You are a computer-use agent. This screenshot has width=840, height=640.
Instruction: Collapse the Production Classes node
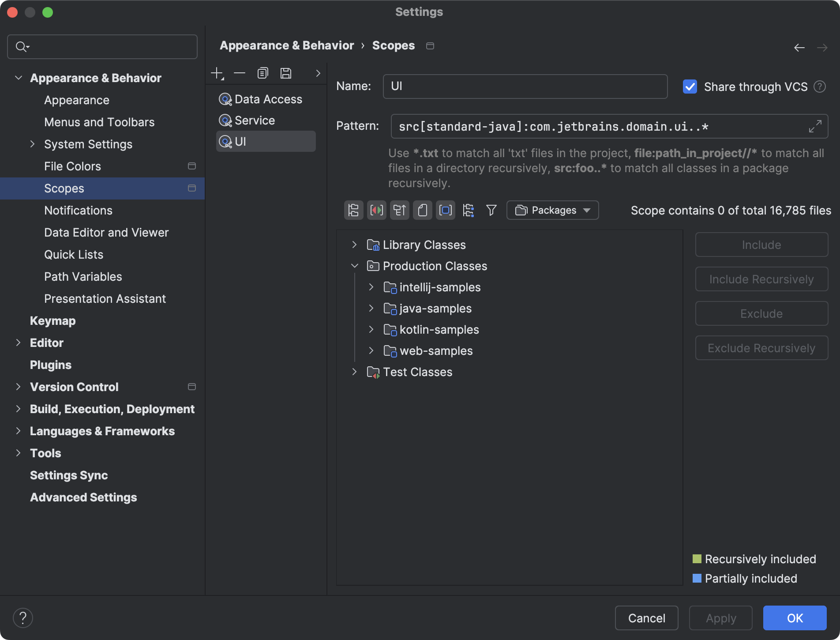(355, 266)
